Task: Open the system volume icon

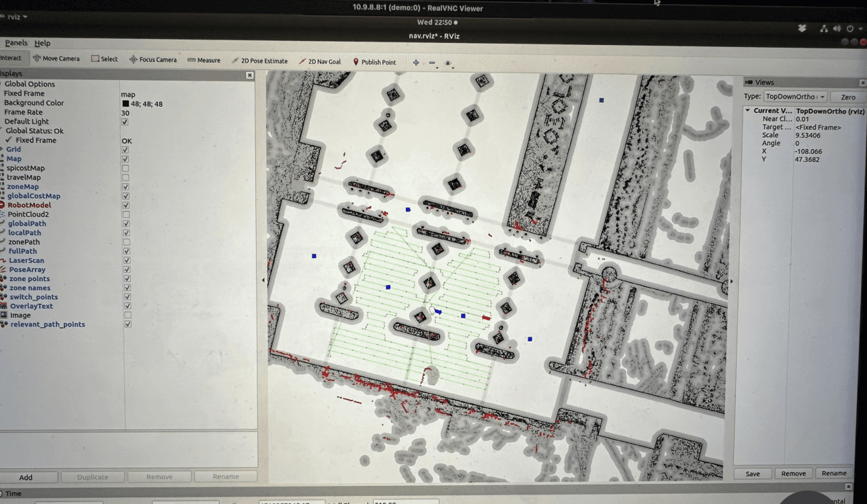Action: point(837,29)
